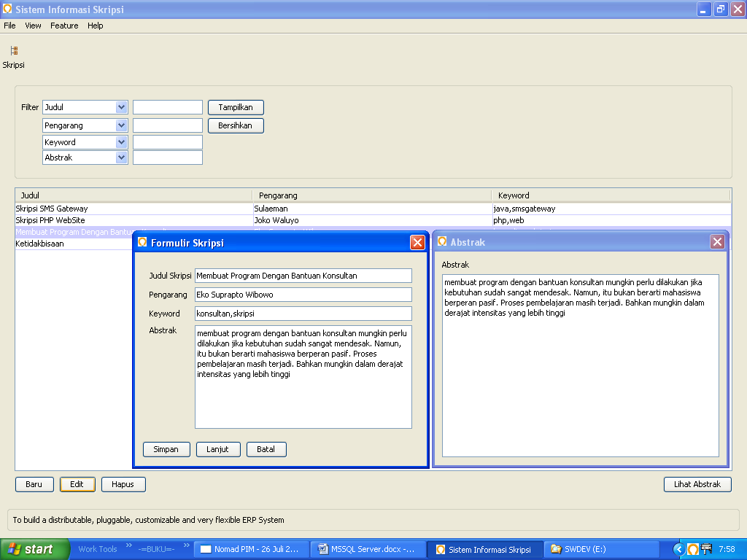Click the Judul Skripsi text field
Viewport: 747px width, 560px height.
pos(303,275)
